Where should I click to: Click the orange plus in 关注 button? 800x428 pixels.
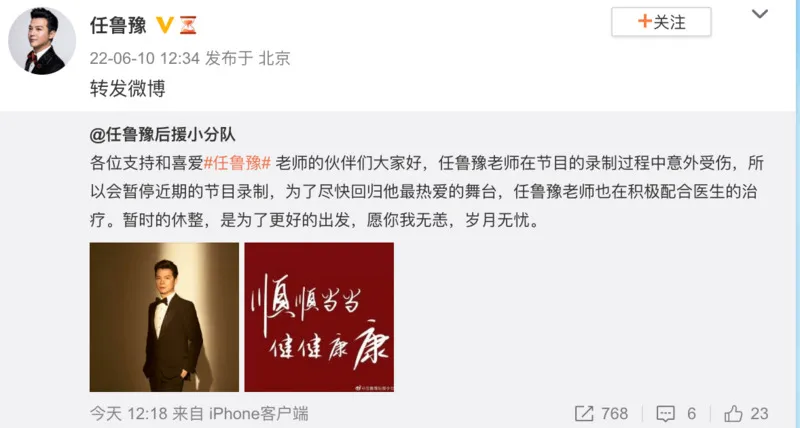(x=644, y=22)
